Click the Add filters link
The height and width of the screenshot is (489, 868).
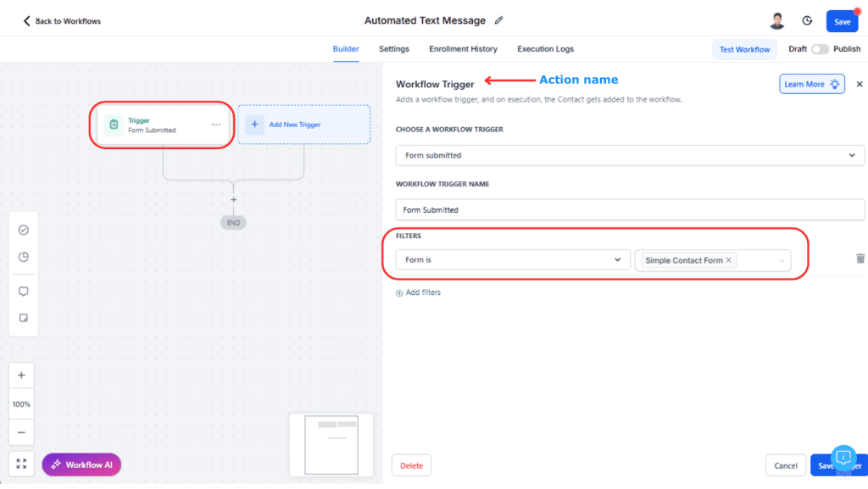point(418,292)
